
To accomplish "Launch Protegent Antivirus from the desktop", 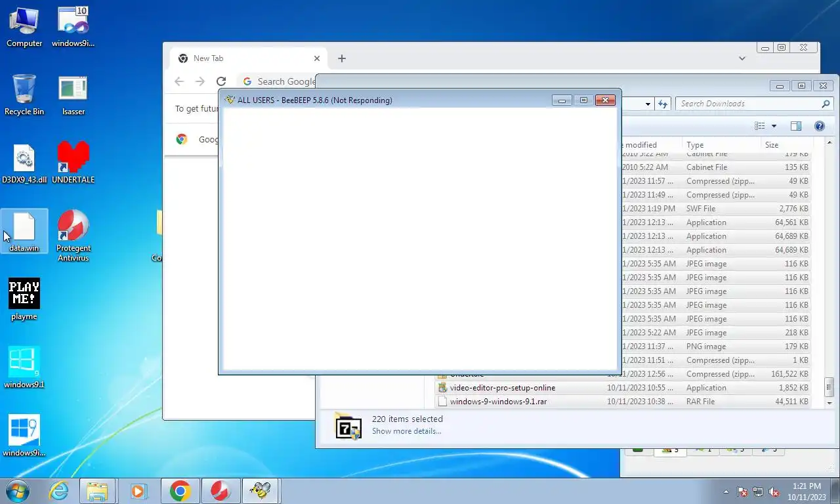I will pyautogui.click(x=73, y=235).
